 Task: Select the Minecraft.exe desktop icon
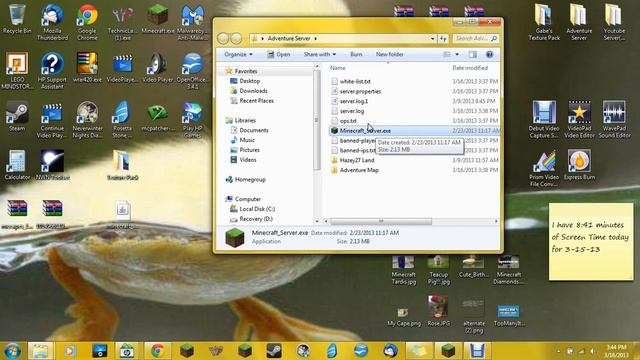click(158, 19)
